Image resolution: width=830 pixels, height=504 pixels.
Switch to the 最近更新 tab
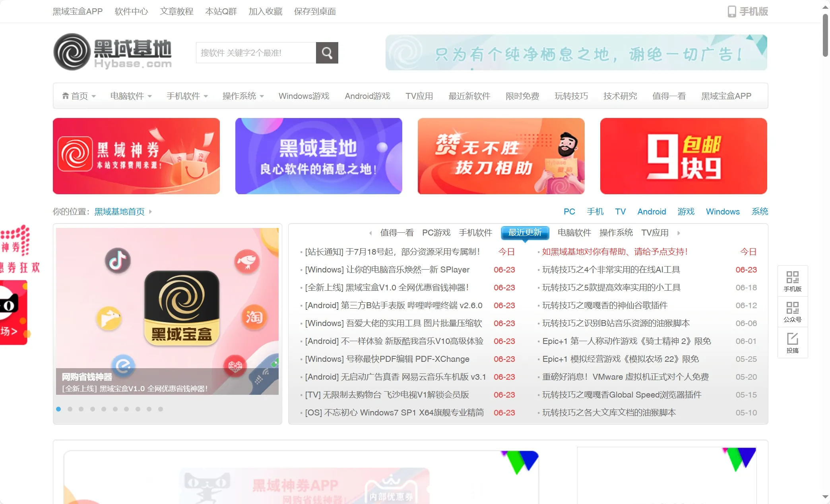click(x=525, y=233)
